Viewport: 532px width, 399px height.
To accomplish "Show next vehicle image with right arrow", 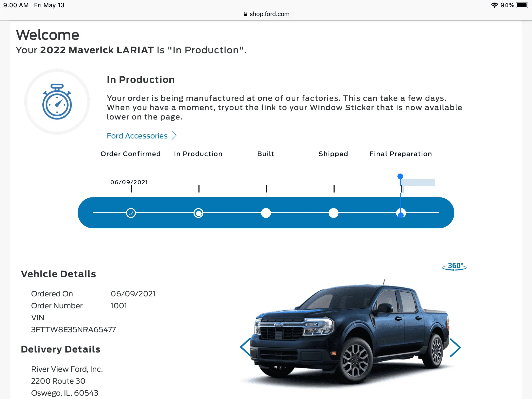I will (455, 348).
